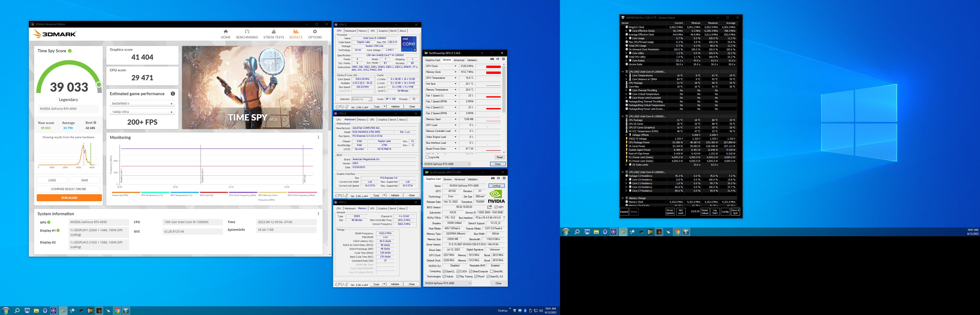Click COMPARE RESULT ONLINE
The height and width of the screenshot is (315, 980).
point(68,189)
